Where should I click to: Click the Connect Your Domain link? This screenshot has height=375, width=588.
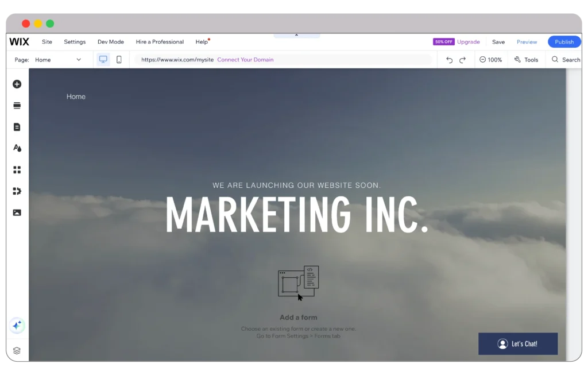click(245, 59)
